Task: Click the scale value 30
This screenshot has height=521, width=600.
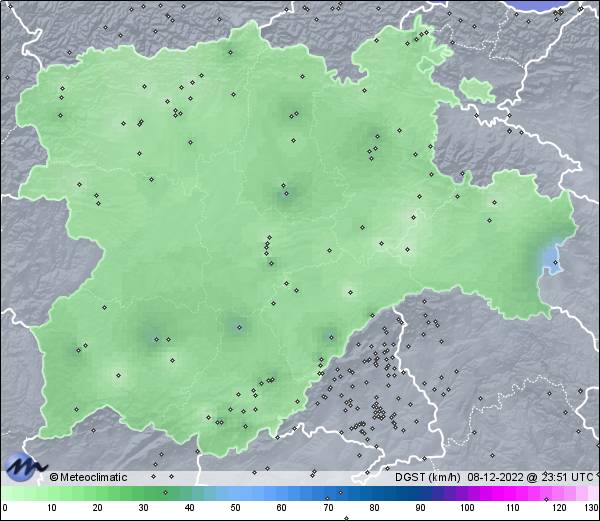Action: (x=143, y=508)
